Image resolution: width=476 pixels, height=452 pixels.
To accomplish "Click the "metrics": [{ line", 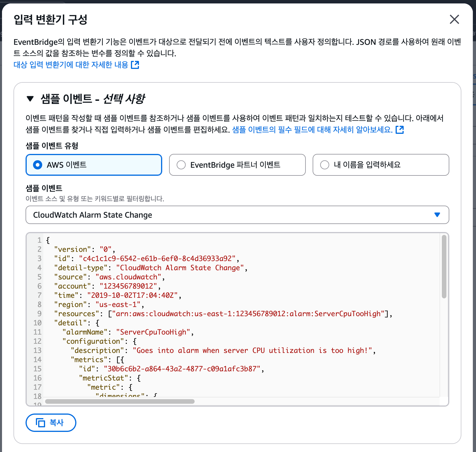I will [x=97, y=360].
